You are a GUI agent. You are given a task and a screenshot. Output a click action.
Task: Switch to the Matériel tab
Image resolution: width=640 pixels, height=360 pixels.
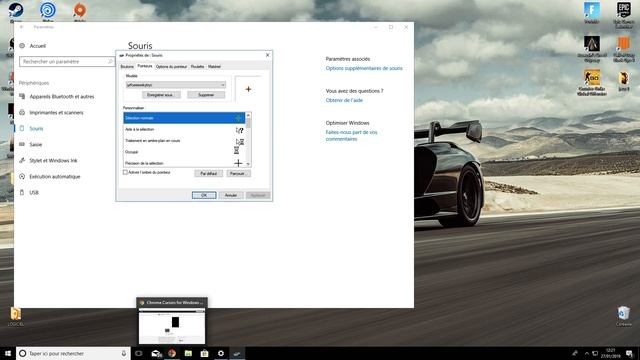214,67
